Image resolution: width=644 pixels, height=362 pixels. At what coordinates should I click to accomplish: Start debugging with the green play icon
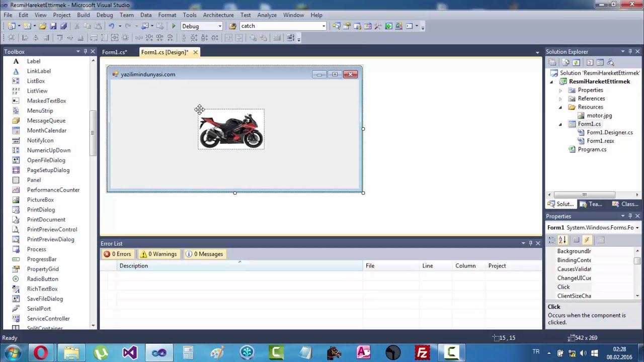[174, 26]
